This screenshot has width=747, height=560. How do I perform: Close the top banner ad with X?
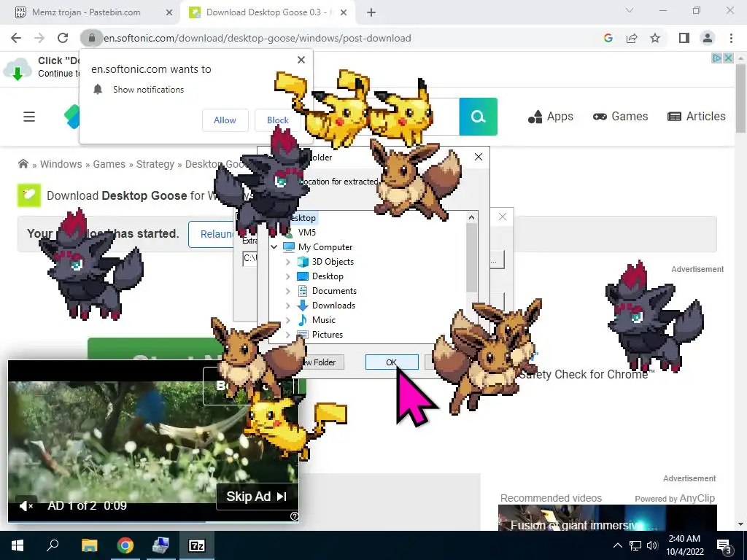pos(729,58)
